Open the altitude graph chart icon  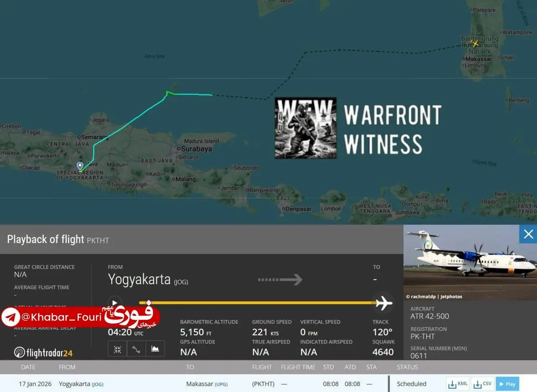155,349
